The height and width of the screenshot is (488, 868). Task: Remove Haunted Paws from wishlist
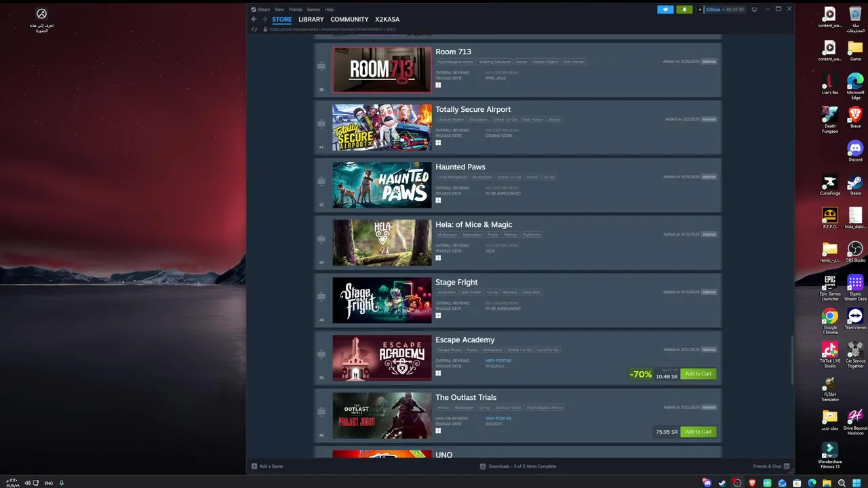point(709,177)
